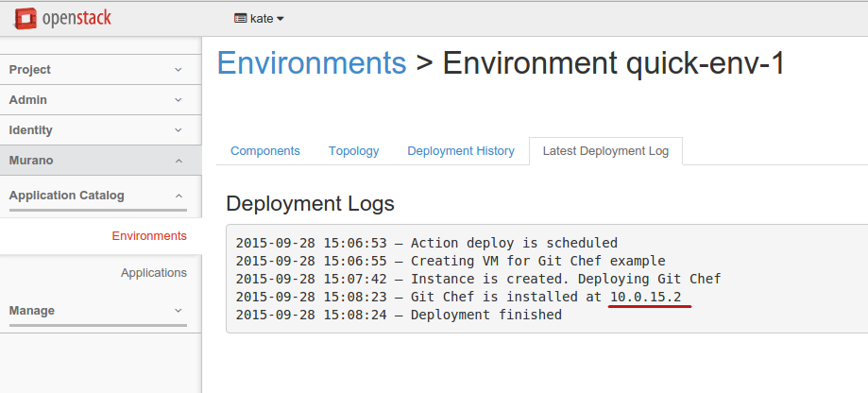This screenshot has width=868, height=393.
Task: Open Environments in the sidebar
Action: 148,236
